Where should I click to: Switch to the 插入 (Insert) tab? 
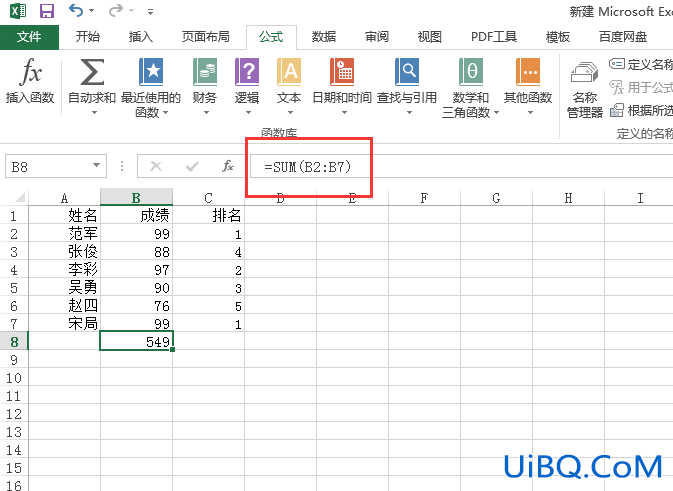[141, 37]
